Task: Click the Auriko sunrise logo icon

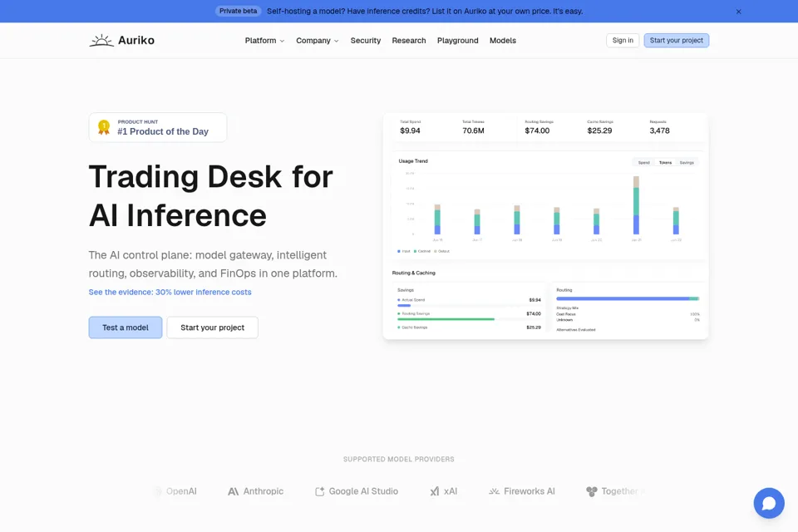Action: [101, 40]
